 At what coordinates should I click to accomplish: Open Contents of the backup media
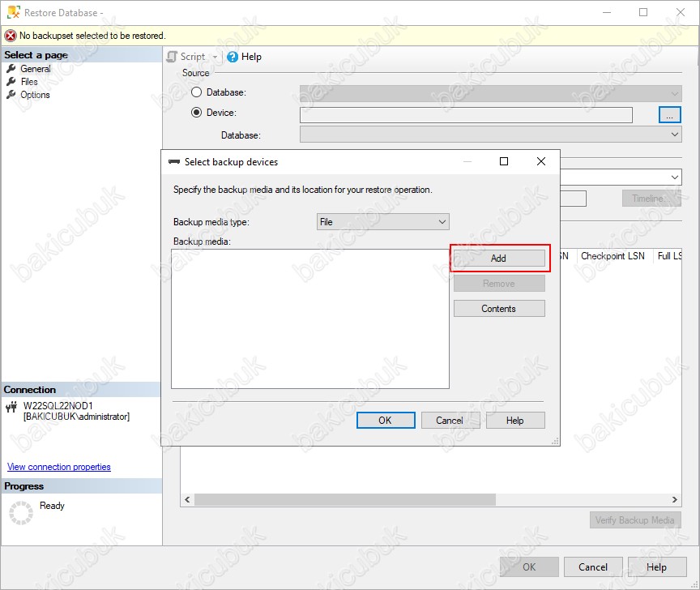tap(499, 309)
